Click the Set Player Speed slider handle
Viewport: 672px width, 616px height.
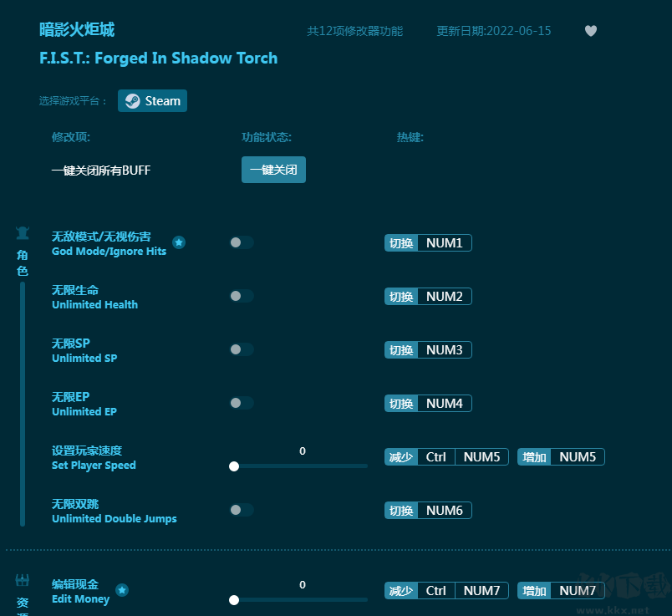[x=234, y=466]
